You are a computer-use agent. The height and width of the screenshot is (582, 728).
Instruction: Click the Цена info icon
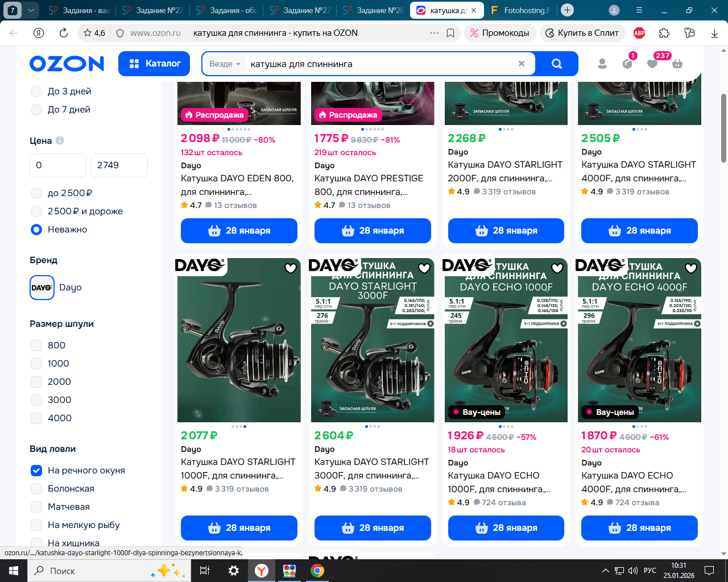pyautogui.click(x=60, y=140)
